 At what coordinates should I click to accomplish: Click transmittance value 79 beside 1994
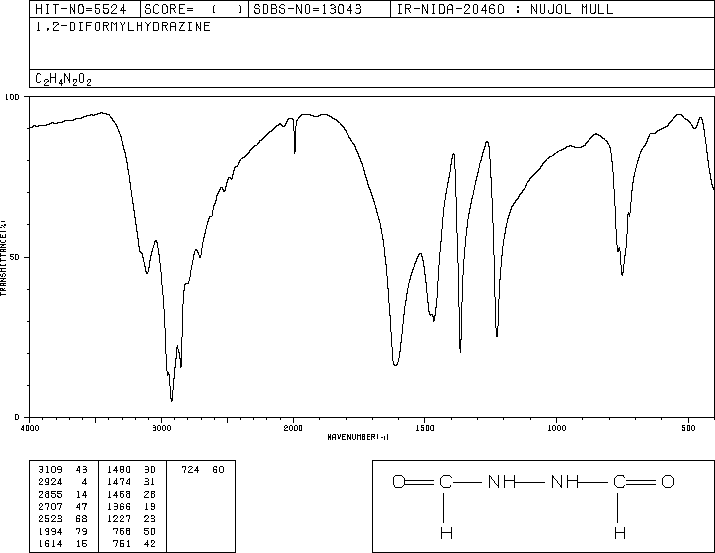[82, 532]
